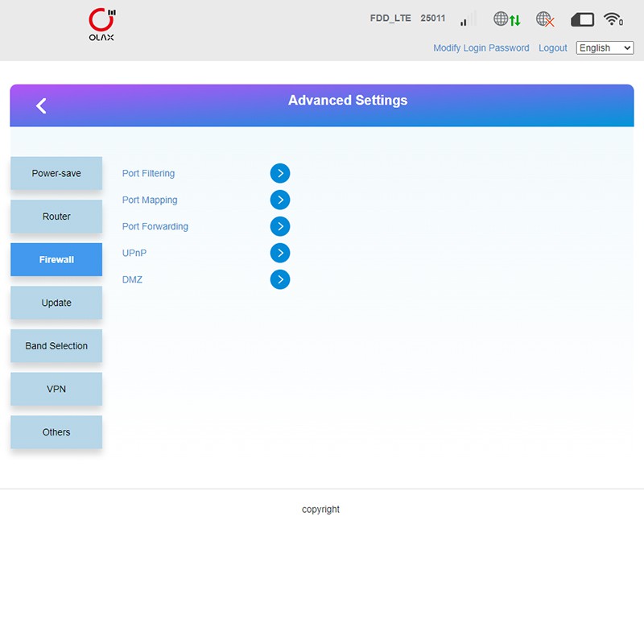Expand Port Forwarding via arrow button

[x=279, y=226]
